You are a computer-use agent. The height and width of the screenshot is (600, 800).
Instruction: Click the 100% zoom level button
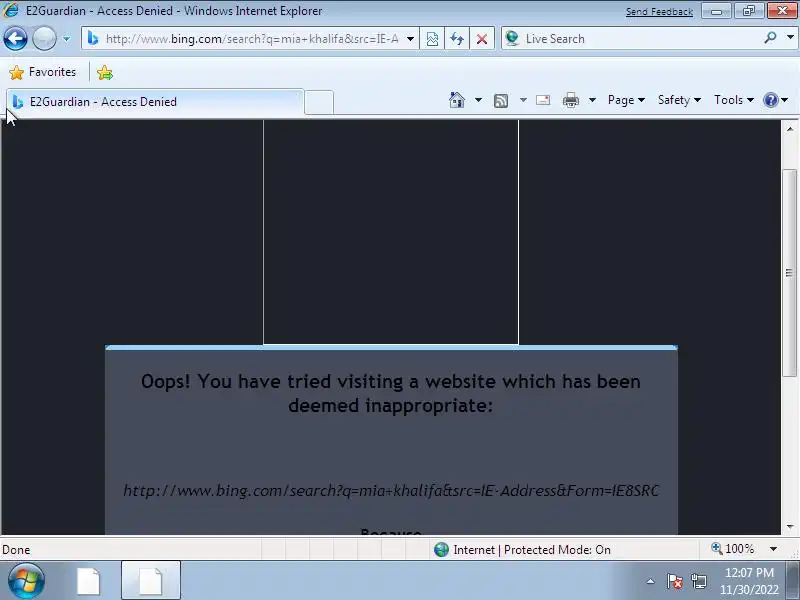coord(733,549)
